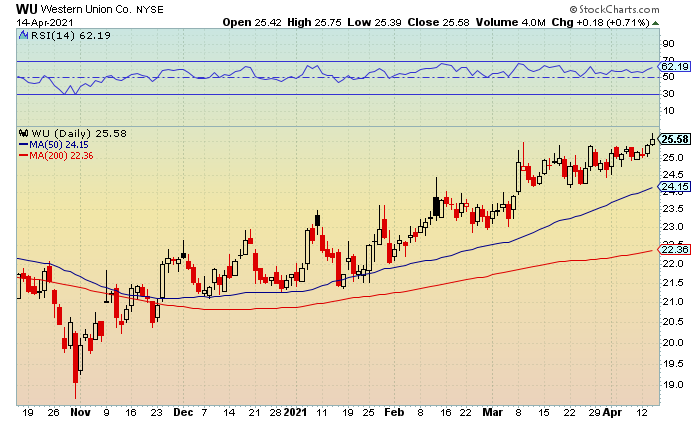Select the Mar month label on the axis
The width and height of the screenshot is (700, 421).
[492, 412]
